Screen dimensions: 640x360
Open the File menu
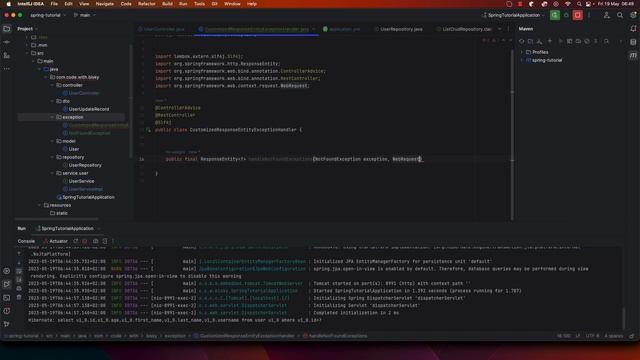coord(54,4)
